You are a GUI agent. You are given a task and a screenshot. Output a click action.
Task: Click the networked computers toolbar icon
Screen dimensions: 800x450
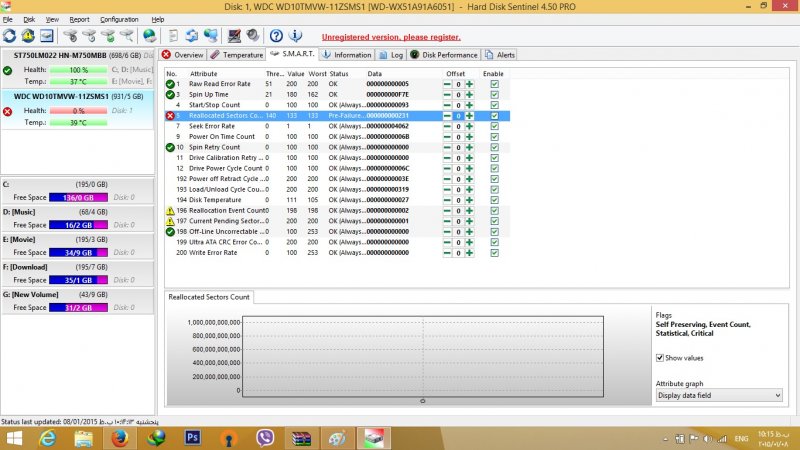click(x=211, y=36)
